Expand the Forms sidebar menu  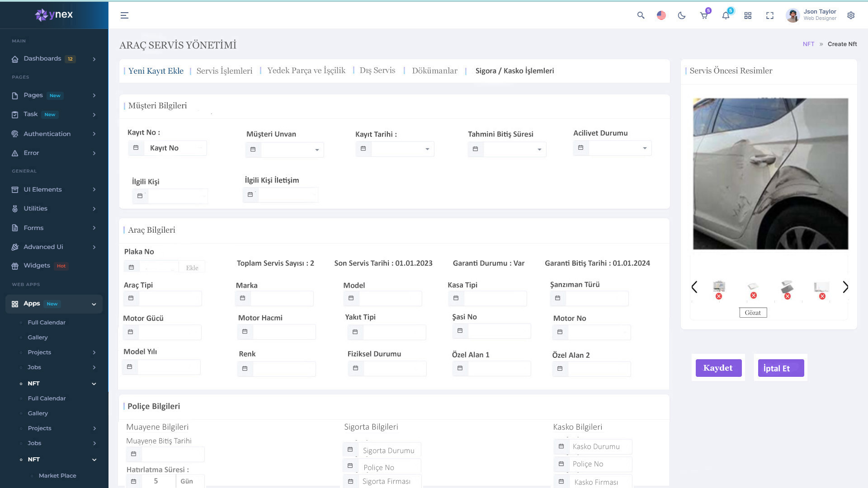click(x=94, y=228)
